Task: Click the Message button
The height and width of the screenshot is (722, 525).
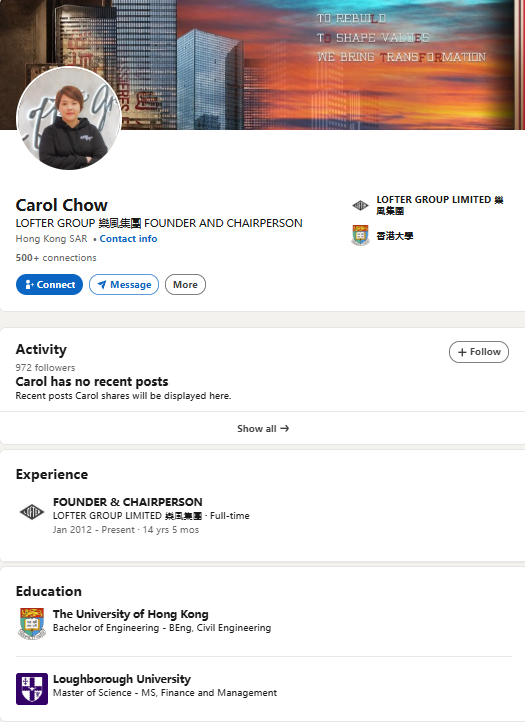Action: point(124,285)
